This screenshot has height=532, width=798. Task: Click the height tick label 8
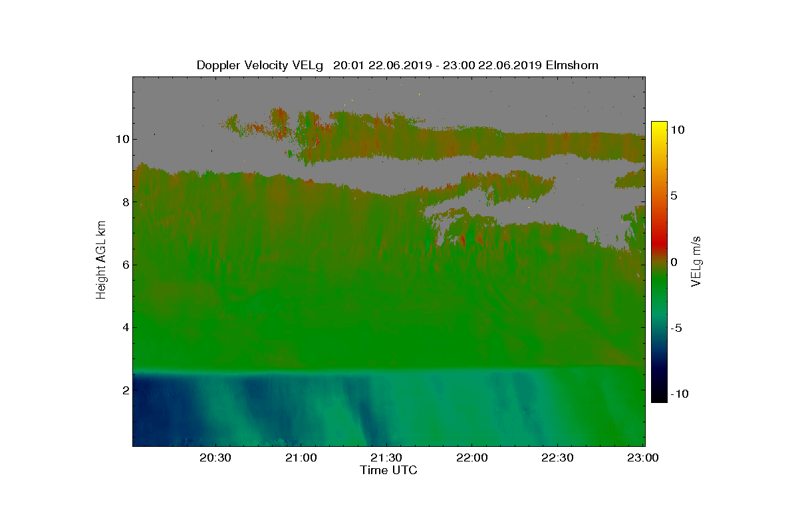click(x=124, y=201)
